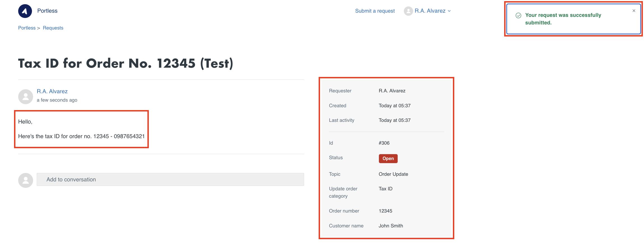The height and width of the screenshot is (251, 644).
Task: Click the Portless logo icon
Action: pos(25,11)
